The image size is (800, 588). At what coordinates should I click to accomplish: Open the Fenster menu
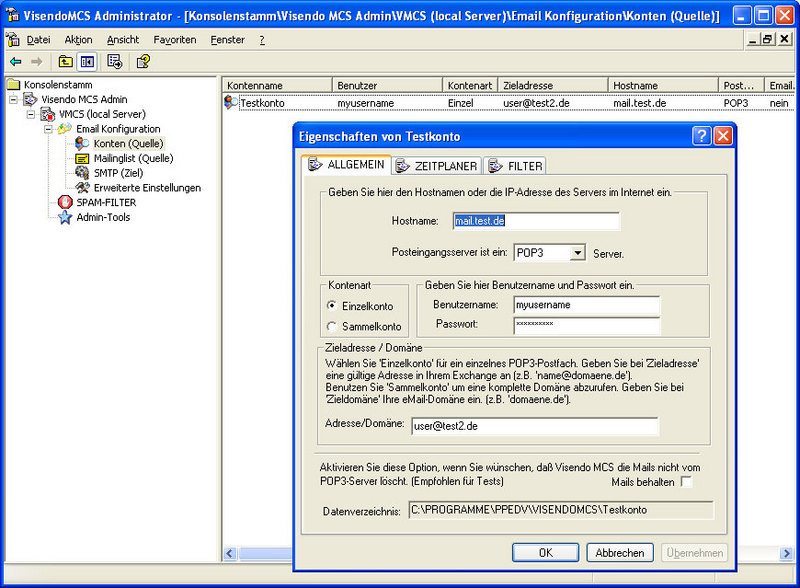click(228, 39)
